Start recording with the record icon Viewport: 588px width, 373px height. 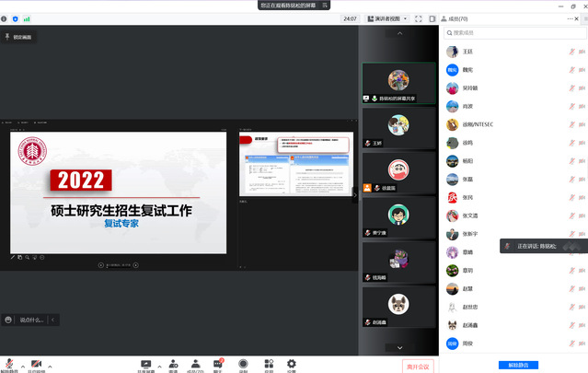[244, 364]
